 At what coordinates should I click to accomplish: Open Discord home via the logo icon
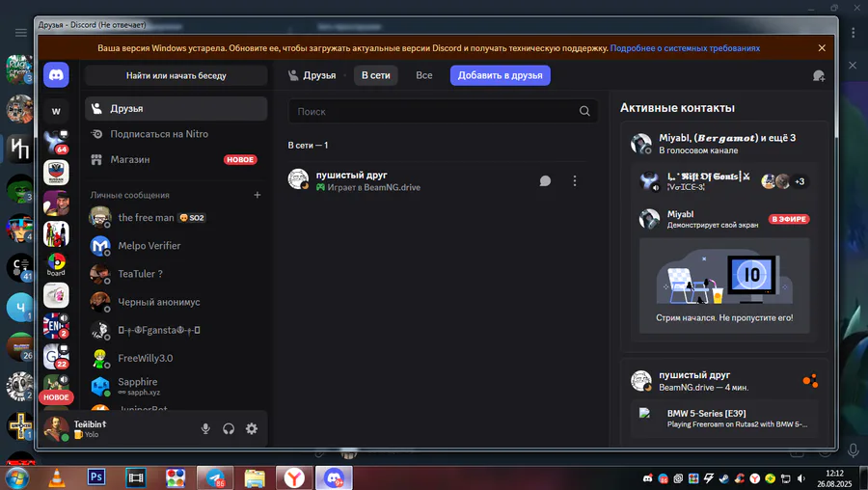(56, 74)
